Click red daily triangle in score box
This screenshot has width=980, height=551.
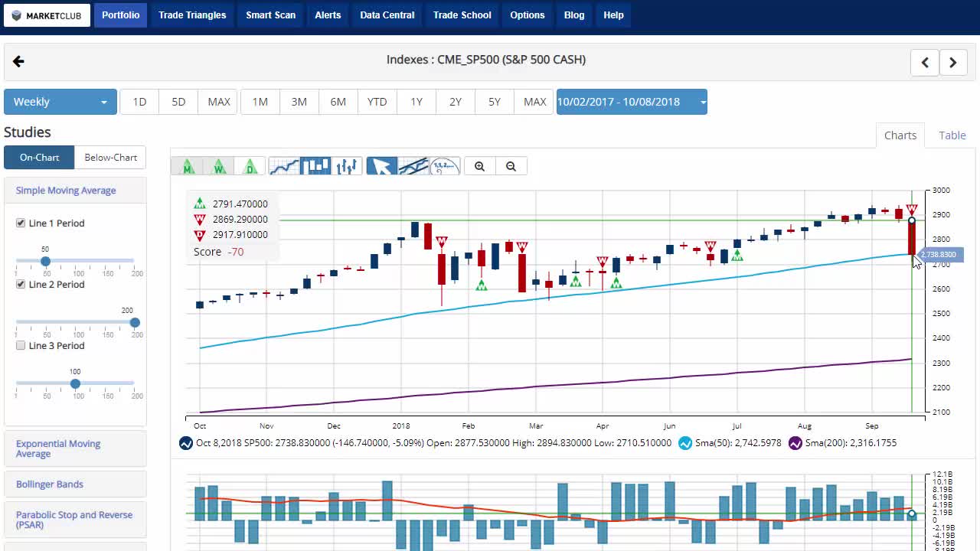pos(200,235)
